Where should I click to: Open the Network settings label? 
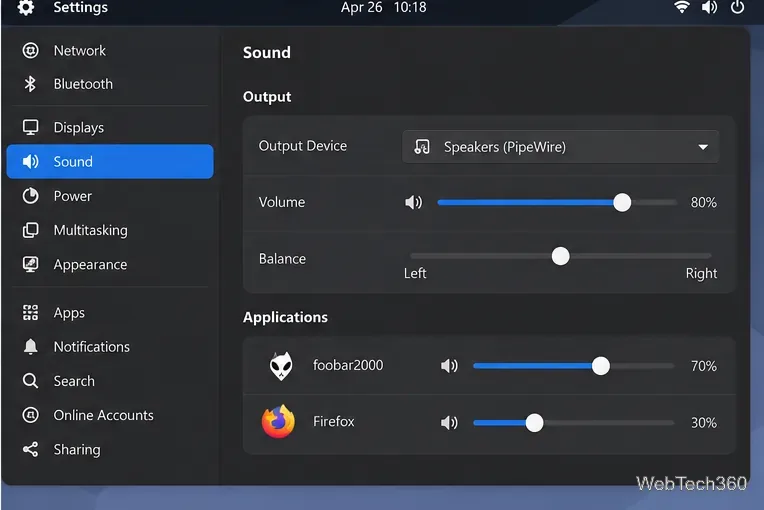(x=79, y=51)
